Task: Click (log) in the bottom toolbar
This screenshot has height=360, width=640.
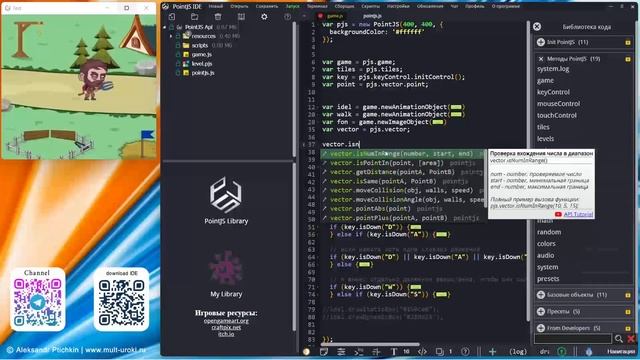Action: [518, 351]
